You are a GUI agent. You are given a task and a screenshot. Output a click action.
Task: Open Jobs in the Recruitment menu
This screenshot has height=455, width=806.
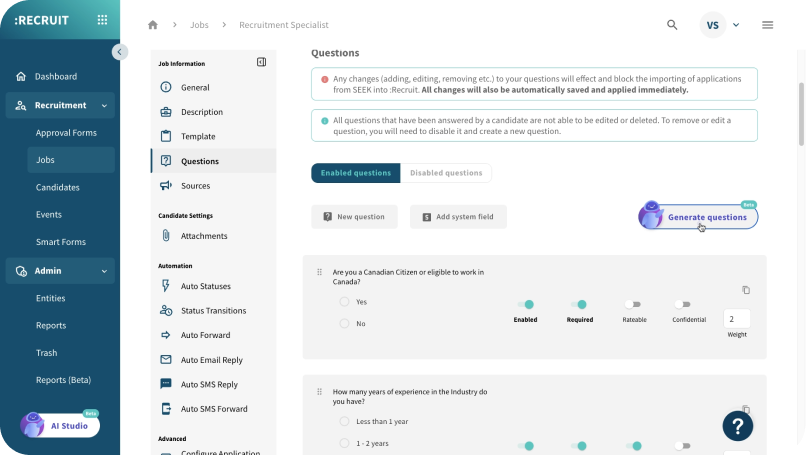click(x=71, y=160)
